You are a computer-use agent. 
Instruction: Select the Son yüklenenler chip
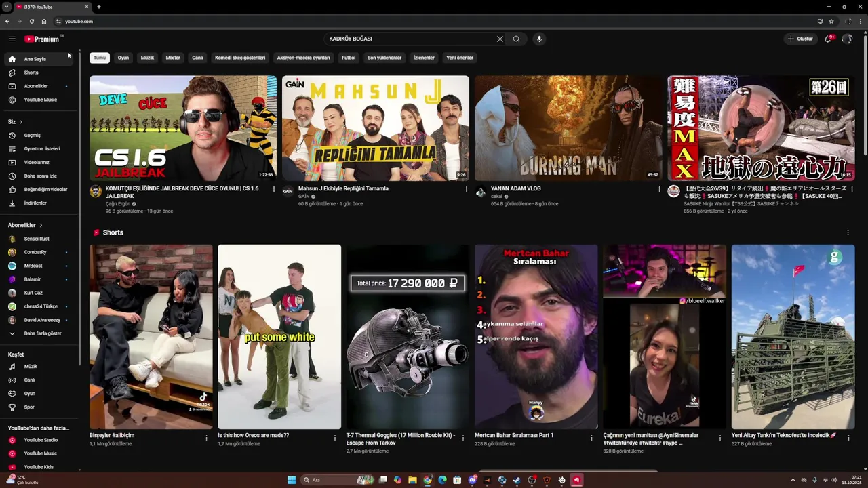pos(384,58)
